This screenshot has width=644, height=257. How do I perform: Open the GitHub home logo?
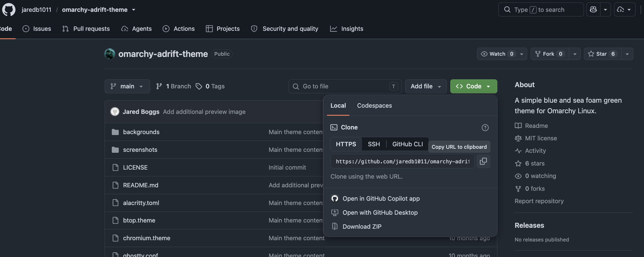pyautogui.click(x=9, y=10)
